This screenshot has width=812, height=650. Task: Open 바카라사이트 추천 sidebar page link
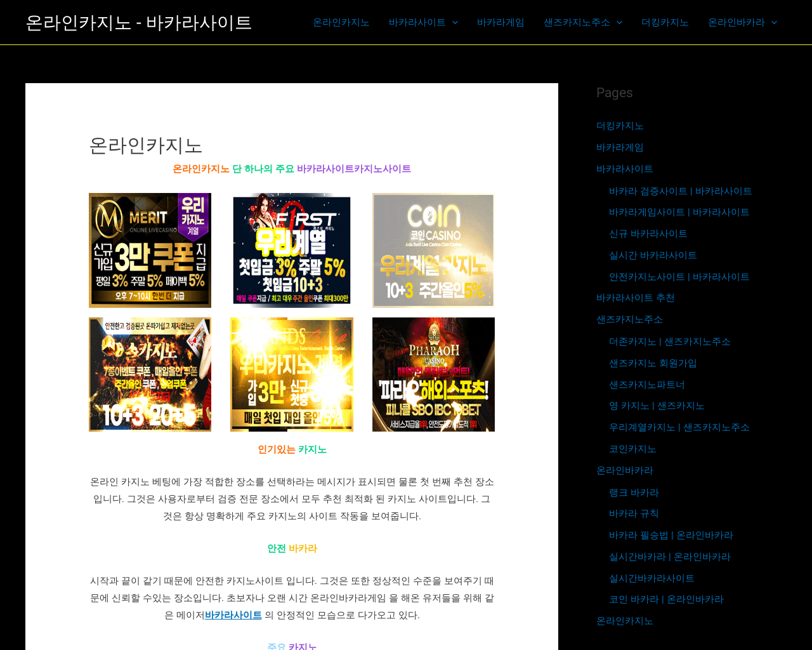[x=635, y=298]
